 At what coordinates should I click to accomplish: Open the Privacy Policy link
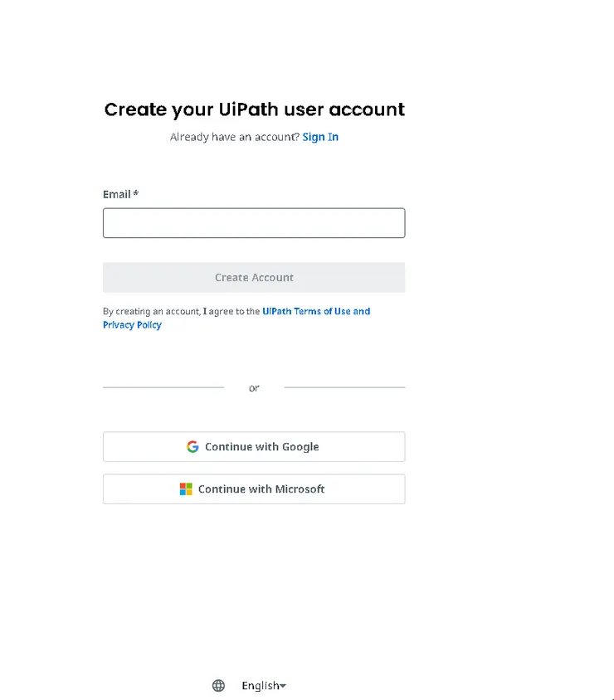pos(132,325)
